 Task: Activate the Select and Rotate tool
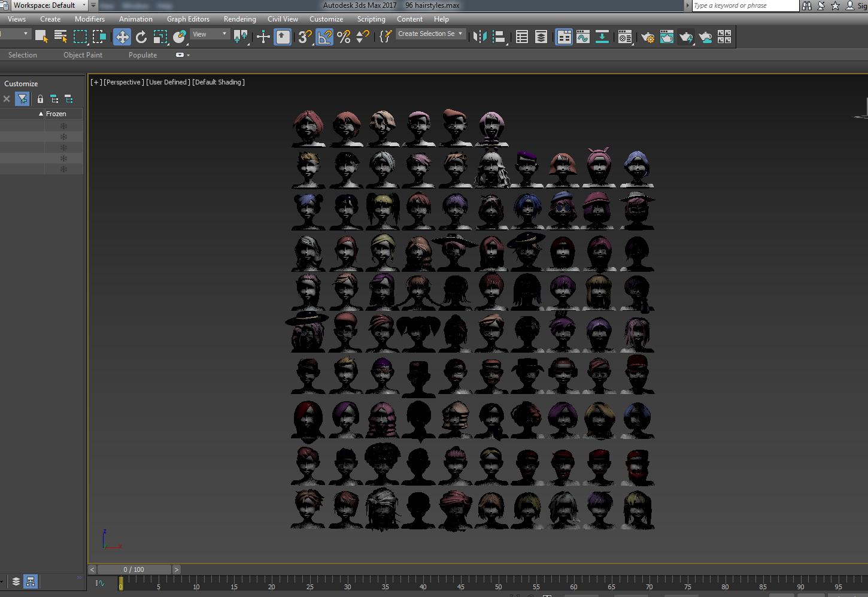pos(141,37)
